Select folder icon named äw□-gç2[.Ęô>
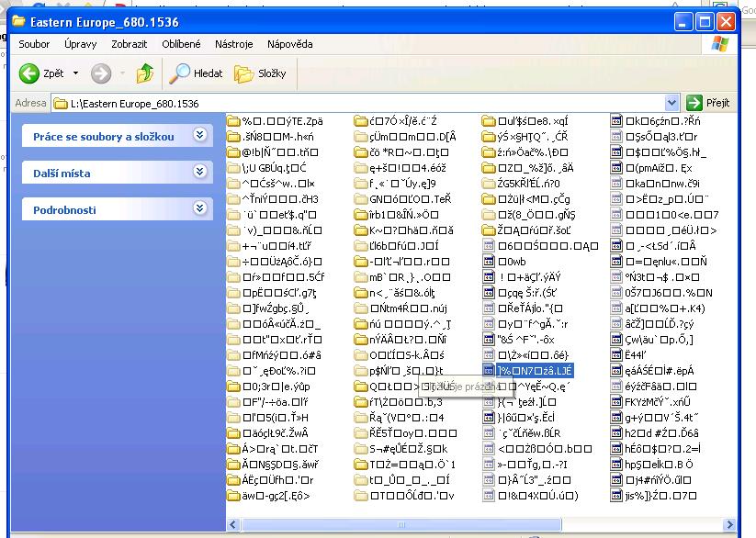 tap(234, 496)
